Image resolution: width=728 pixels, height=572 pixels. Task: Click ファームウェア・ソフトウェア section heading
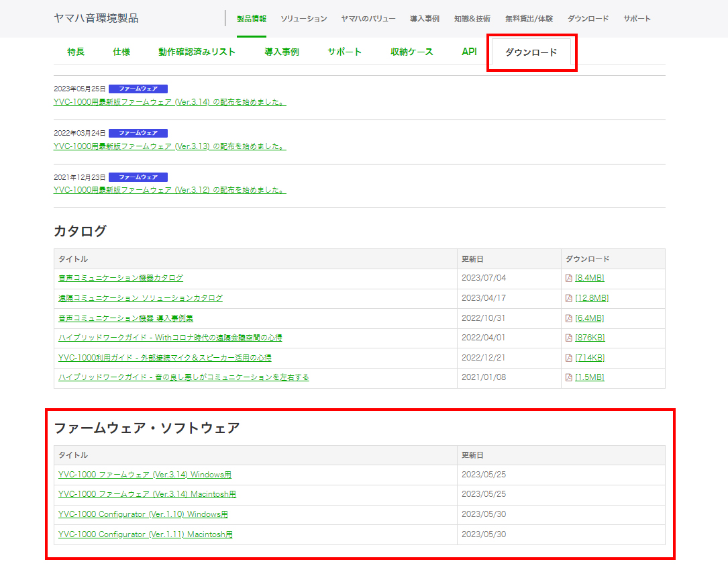point(147,428)
